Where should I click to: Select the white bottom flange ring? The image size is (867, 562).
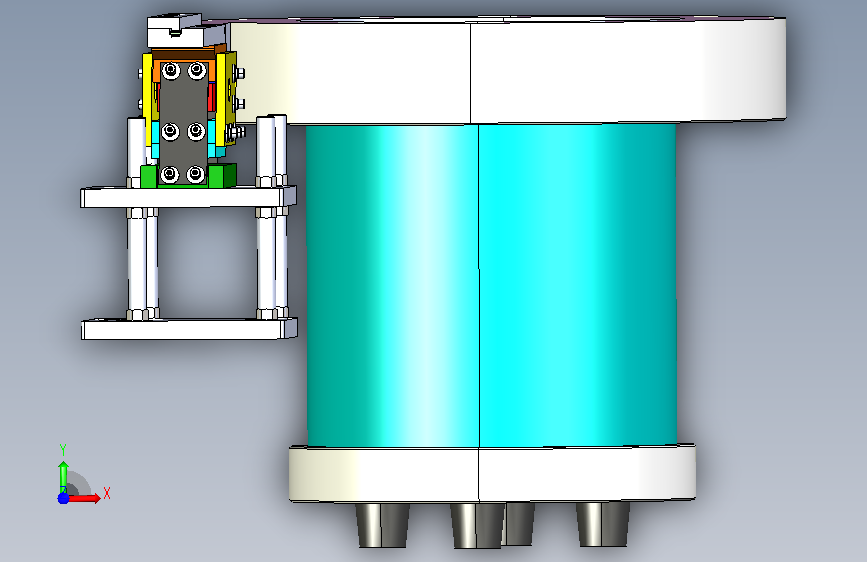pyautogui.click(x=492, y=473)
